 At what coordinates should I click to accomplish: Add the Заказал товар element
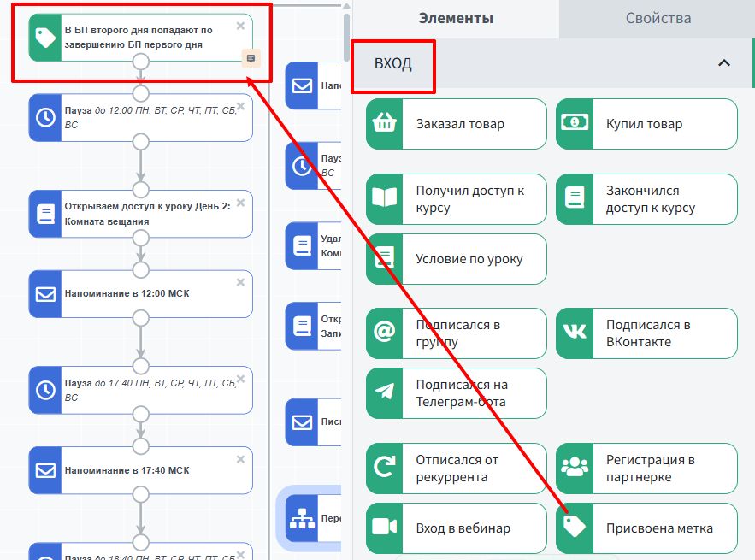pyautogui.click(x=456, y=124)
